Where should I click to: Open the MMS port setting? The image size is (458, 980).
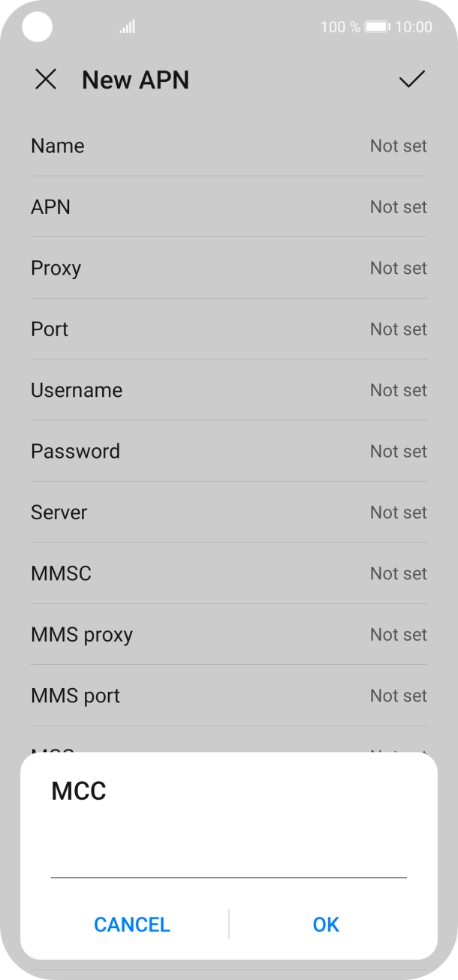click(x=229, y=696)
